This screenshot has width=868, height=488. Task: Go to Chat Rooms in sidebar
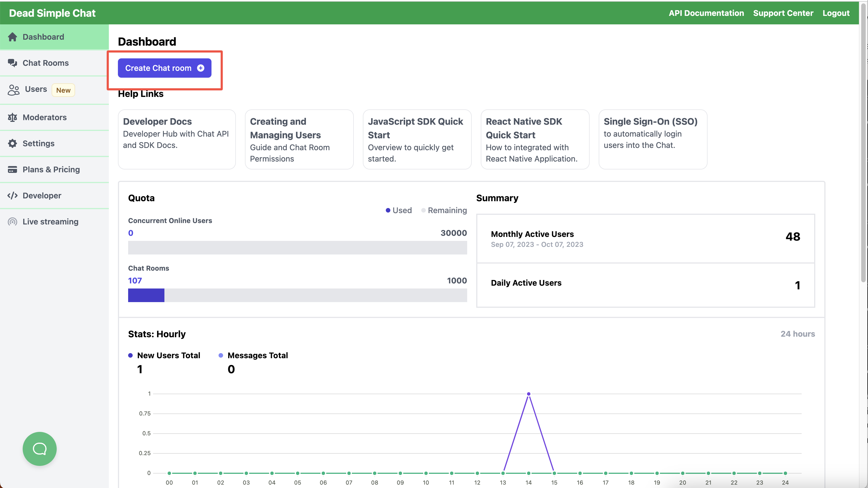pos(54,63)
